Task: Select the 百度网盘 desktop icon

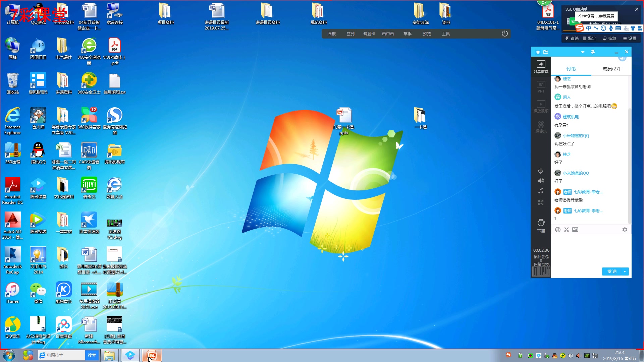Action: 64,328
